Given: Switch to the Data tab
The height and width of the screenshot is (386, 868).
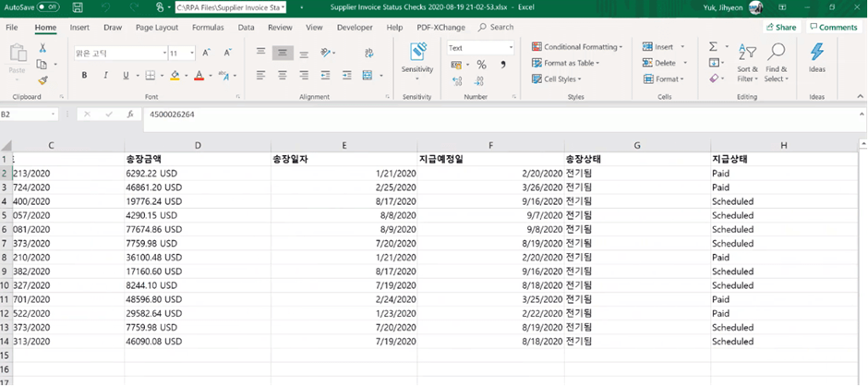Looking at the screenshot, I should (247, 27).
